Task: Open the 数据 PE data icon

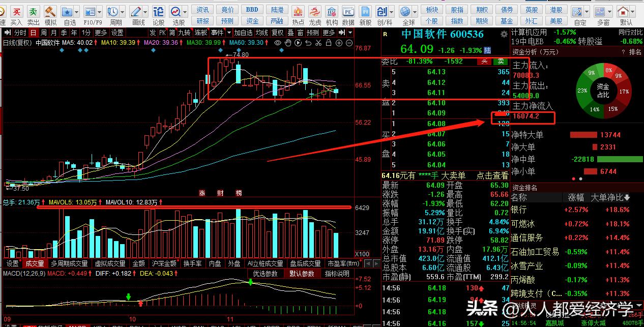Action: point(348,11)
